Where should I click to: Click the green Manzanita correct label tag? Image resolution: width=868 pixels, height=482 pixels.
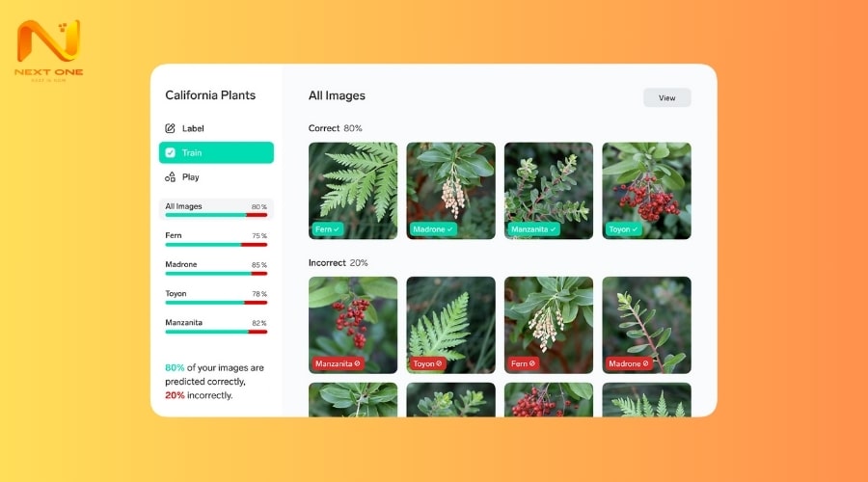click(x=533, y=229)
